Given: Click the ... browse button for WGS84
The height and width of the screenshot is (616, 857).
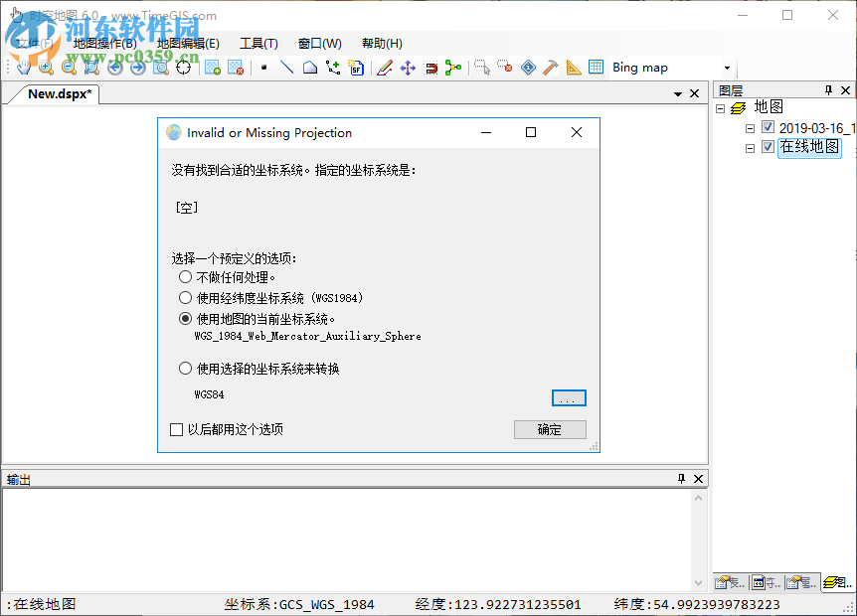Looking at the screenshot, I should (x=568, y=397).
